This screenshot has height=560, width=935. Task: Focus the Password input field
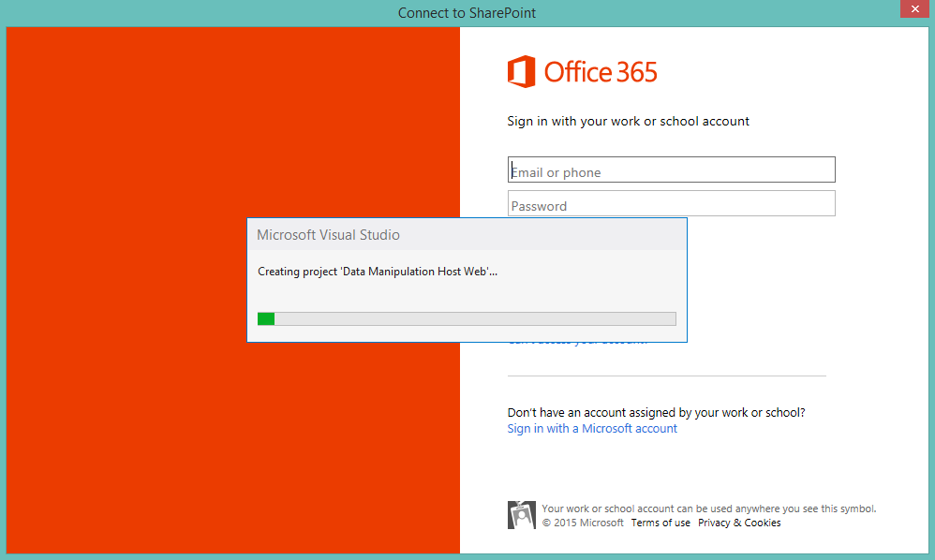tap(672, 204)
